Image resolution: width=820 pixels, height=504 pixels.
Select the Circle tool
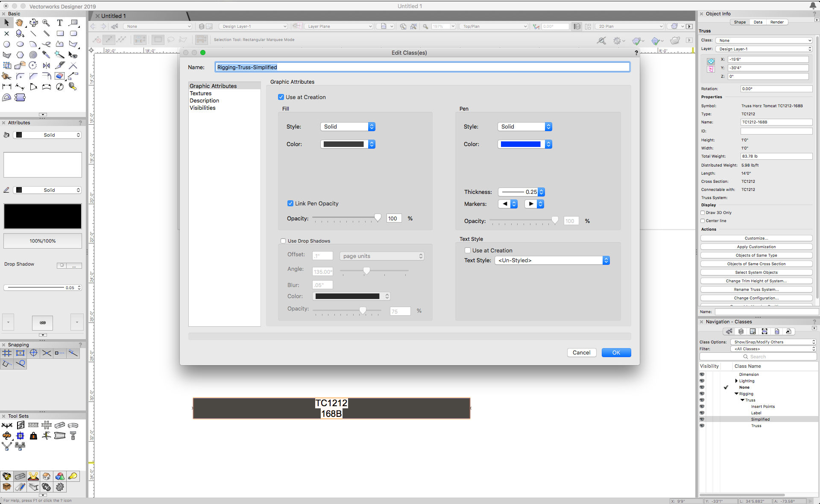coord(7,44)
